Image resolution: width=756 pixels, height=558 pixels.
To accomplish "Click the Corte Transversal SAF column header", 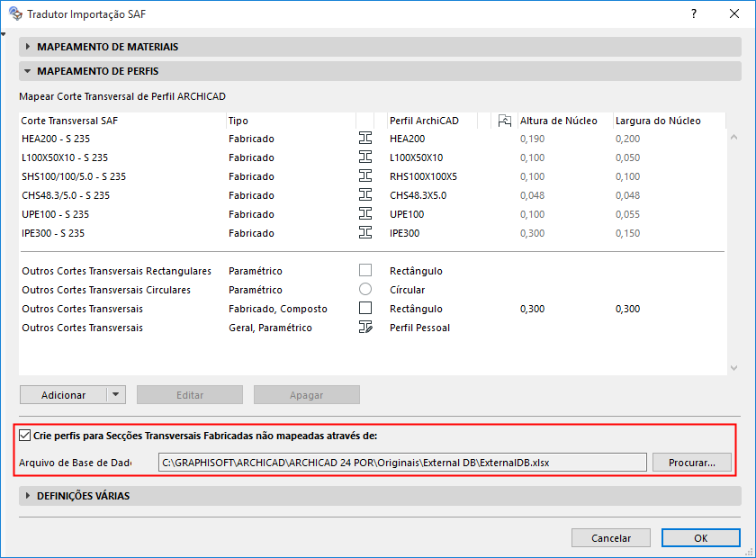I will (x=122, y=121).
